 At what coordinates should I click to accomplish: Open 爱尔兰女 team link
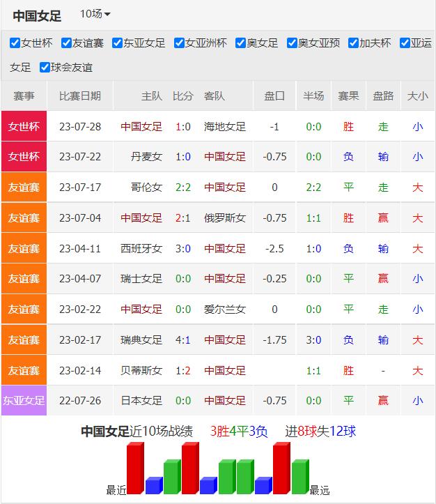[225, 310]
